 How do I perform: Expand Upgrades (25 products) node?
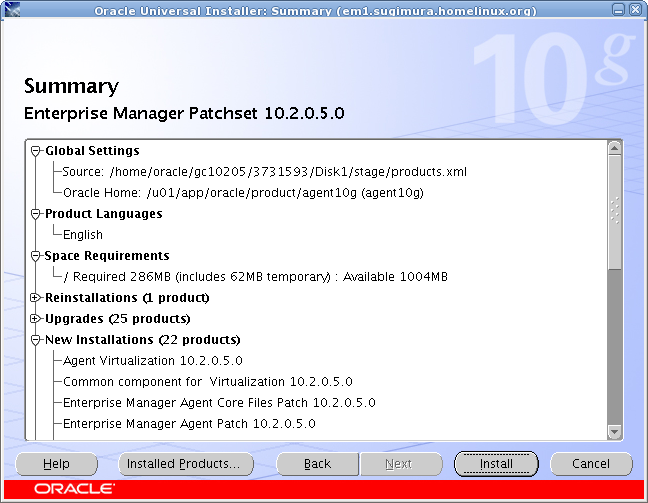[36, 319]
